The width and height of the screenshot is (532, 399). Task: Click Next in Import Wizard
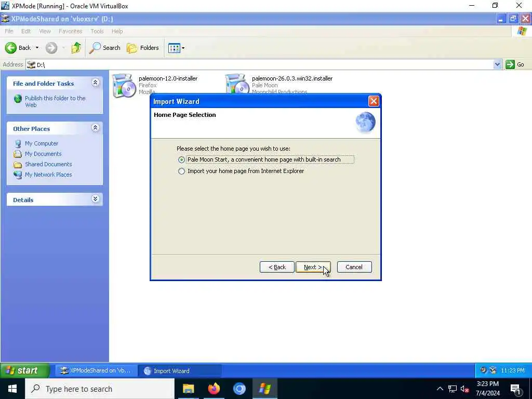313,267
